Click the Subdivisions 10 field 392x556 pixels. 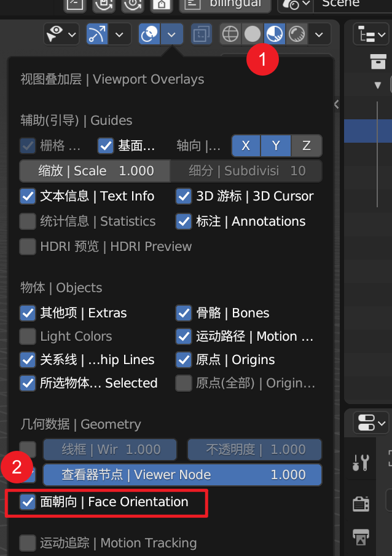pos(246,170)
